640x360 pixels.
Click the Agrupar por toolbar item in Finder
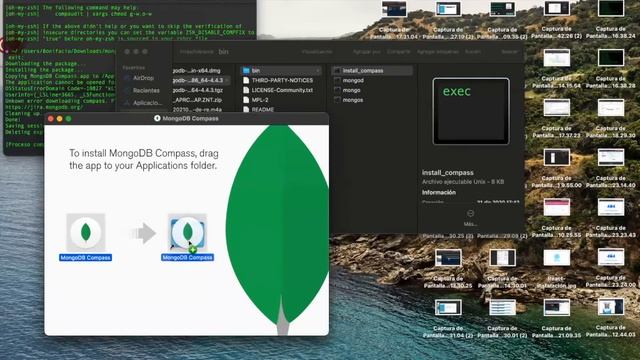coord(367,52)
